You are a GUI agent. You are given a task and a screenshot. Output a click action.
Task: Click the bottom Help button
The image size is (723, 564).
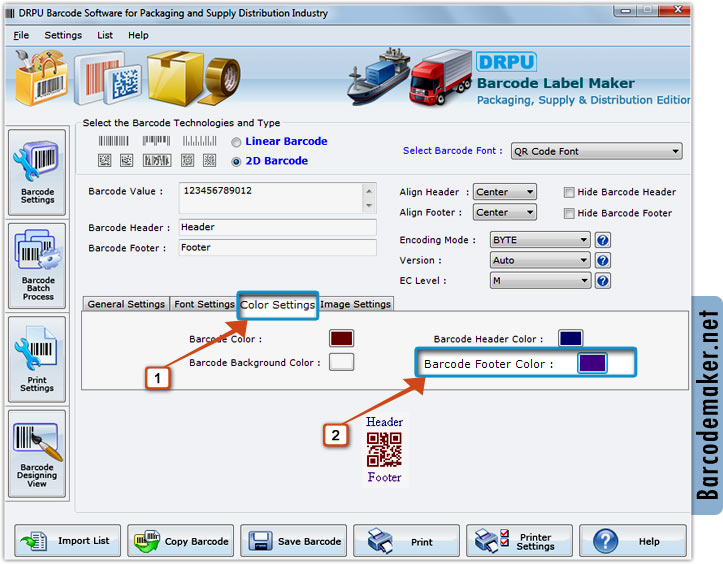pyautogui.click(x=633, y=540)
